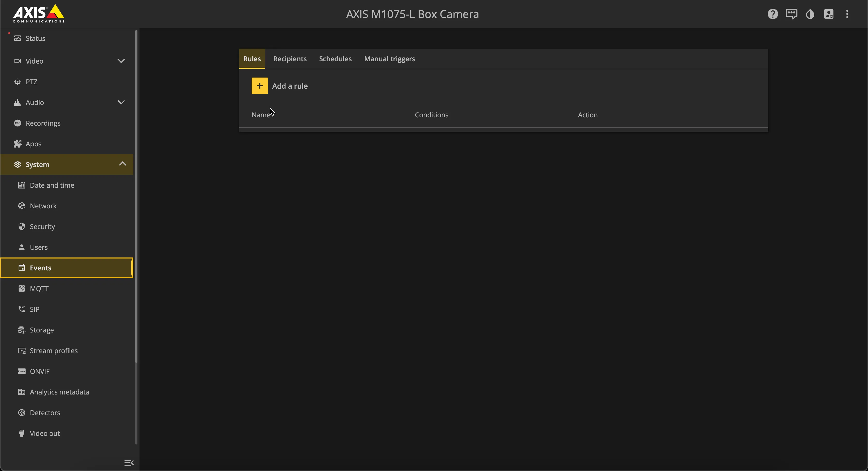Image resolution: width=868 pixels, height=471 pixels.
Task: Open the Status page
Action: click(67, 39)
